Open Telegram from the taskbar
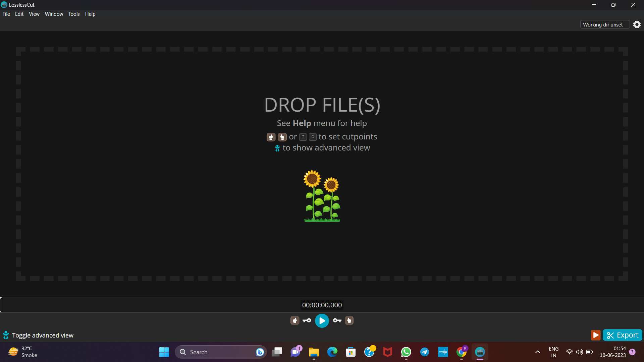This screenshot has height=362, width=644. click(424, 352)
